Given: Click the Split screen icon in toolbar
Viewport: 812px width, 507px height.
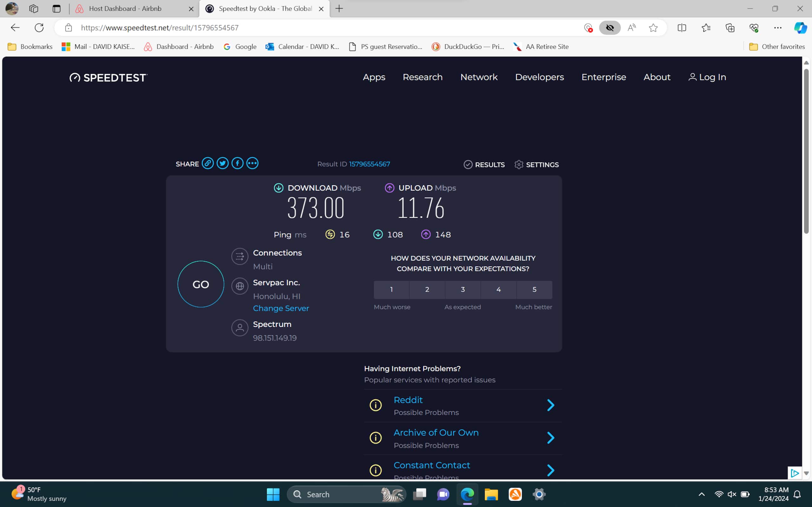Looking at the screenshot, I should click(x=682, y=28).
